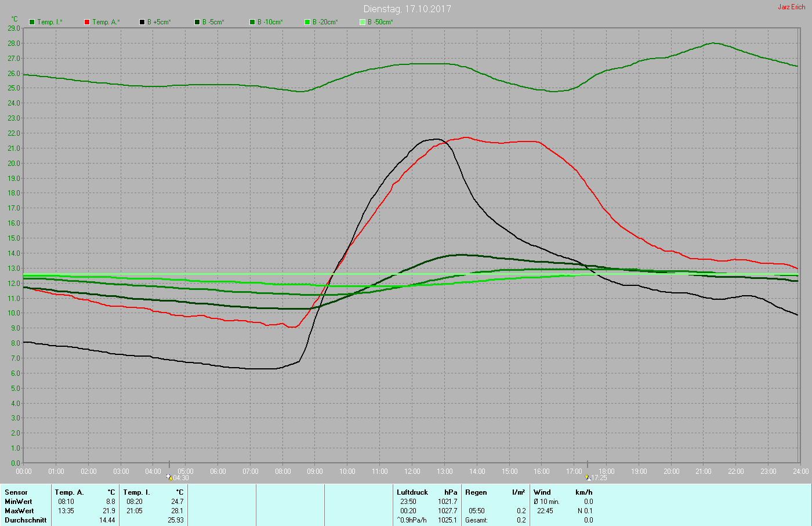The image size is (812, 526).
Task: Click the pressure trend '^0.9hPa/h'
Action: click(x=412, y=520)
